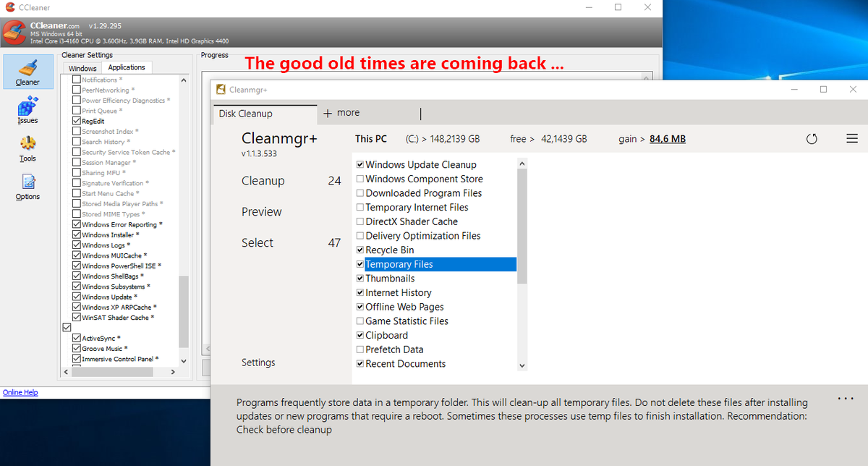Uncheck ActiveSync in CCleaner
868x466 pixels.
click(x=77, y=338)
